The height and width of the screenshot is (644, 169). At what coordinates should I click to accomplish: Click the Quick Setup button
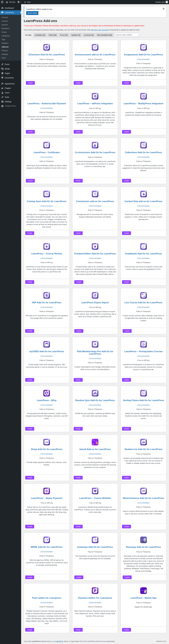pyautogui.click(x=32, y=13)
